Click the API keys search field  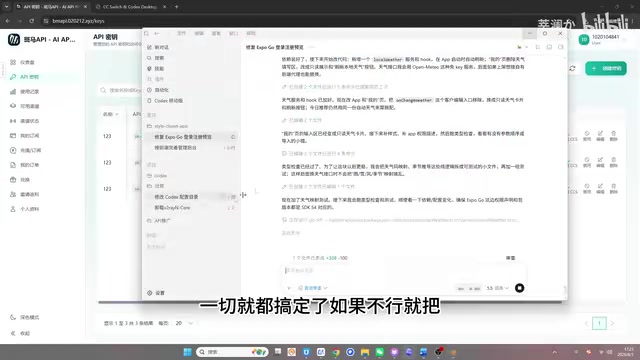coord(121,90)
